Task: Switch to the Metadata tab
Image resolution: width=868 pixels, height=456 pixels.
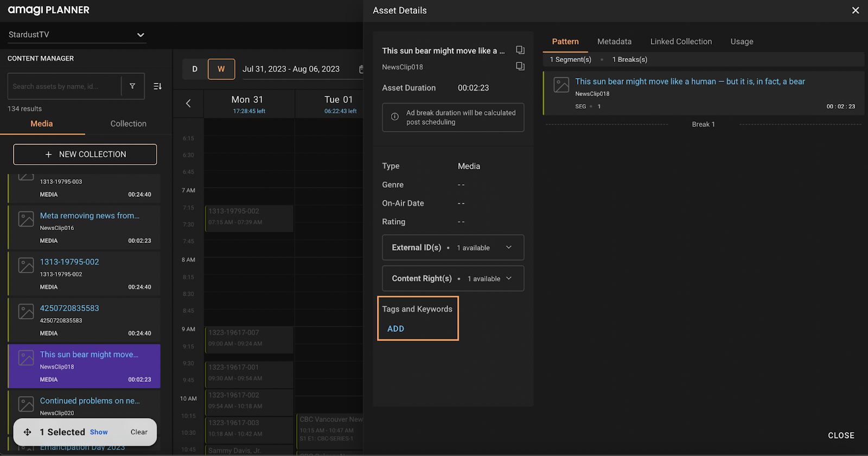Action: tap(614, 42)
